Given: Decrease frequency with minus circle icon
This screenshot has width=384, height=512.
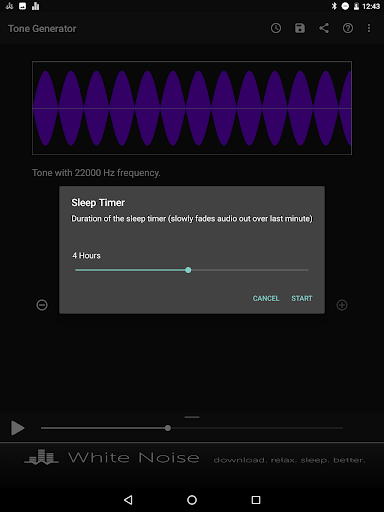Looking at the screenshot, I should tap(42, 305).
